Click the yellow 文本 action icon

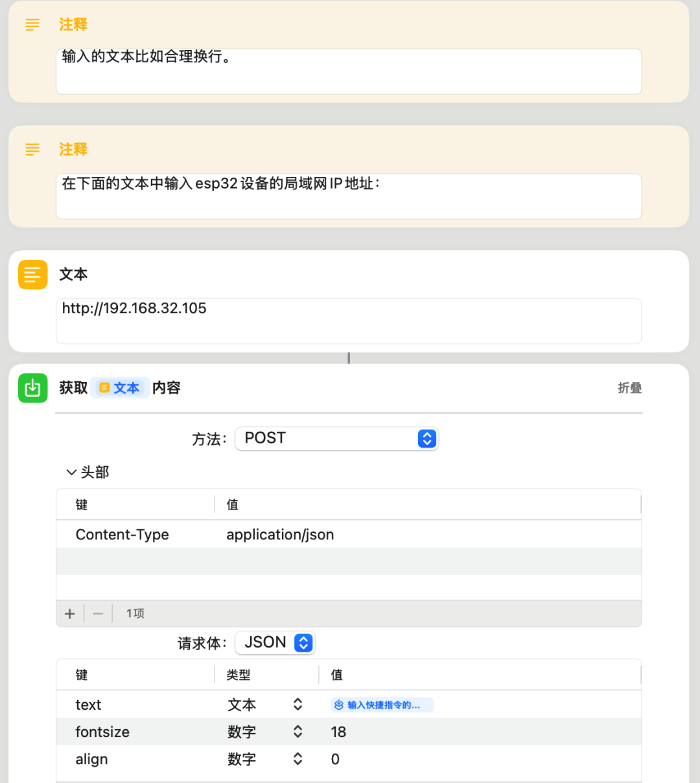coord(32,274)
